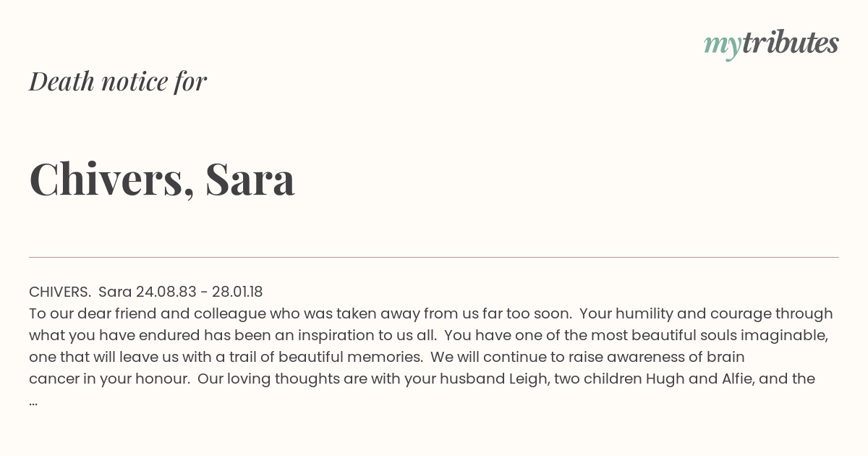Click the surname "Chivers," in the title
Image resolution: width=868 pixels, height=456 pixels.
click(x=112, y=180)
